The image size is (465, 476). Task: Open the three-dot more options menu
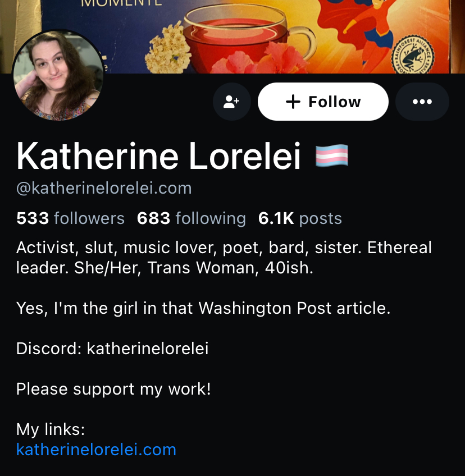tap(422, 102)
